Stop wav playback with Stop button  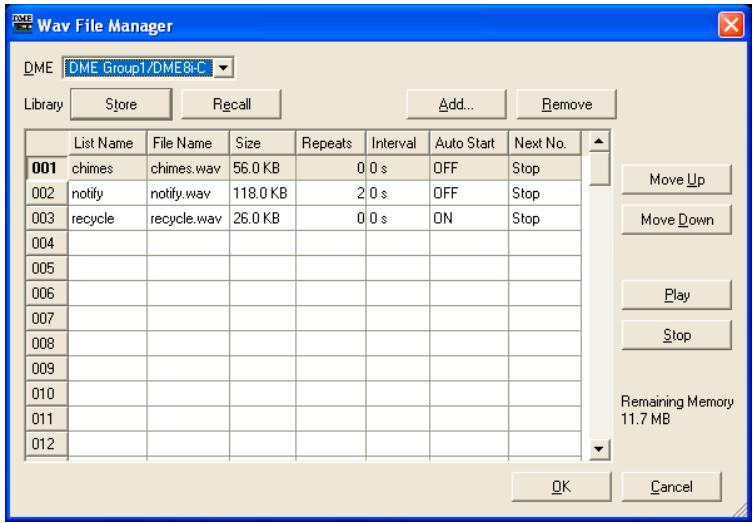(677, 335)
